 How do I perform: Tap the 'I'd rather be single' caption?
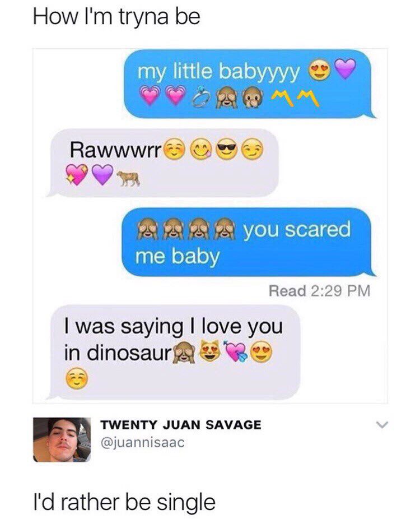coord(124,502)
